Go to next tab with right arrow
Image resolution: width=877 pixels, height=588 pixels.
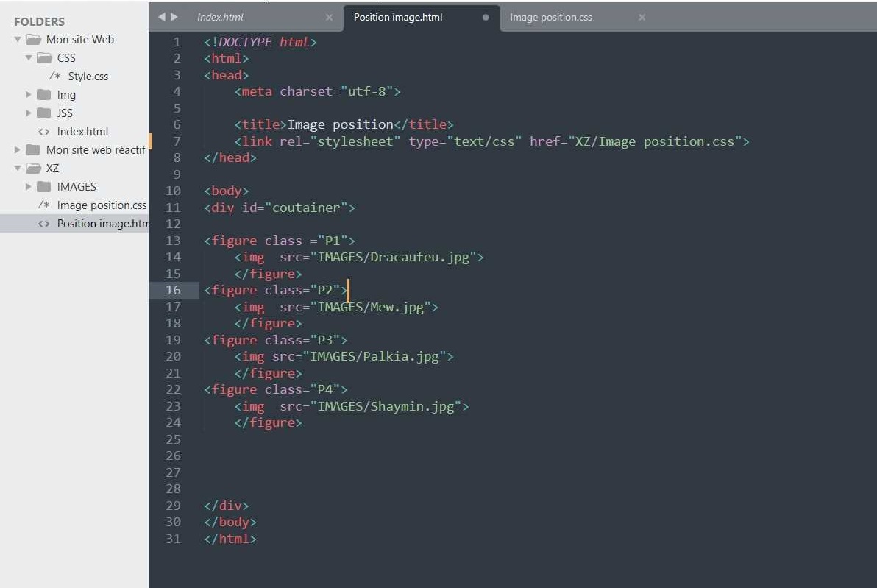click(x=174, y=17)
